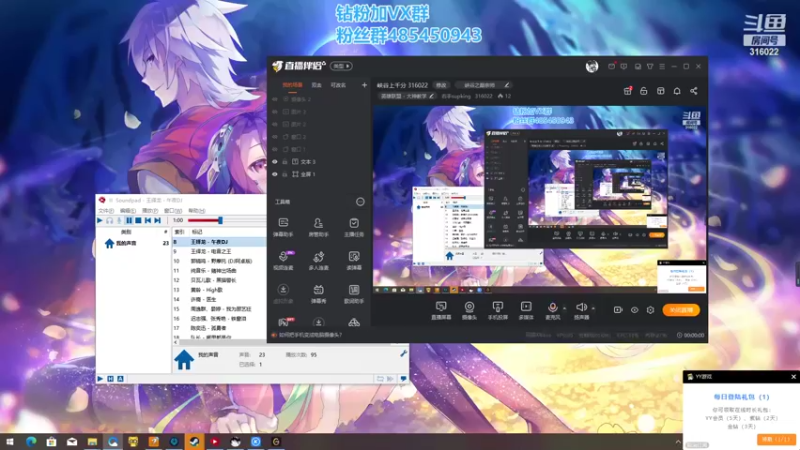The height and width of the screenshot is (450, 800).
Task: Open the 窗口 menu in Soundpad
Action: [173, 211]
